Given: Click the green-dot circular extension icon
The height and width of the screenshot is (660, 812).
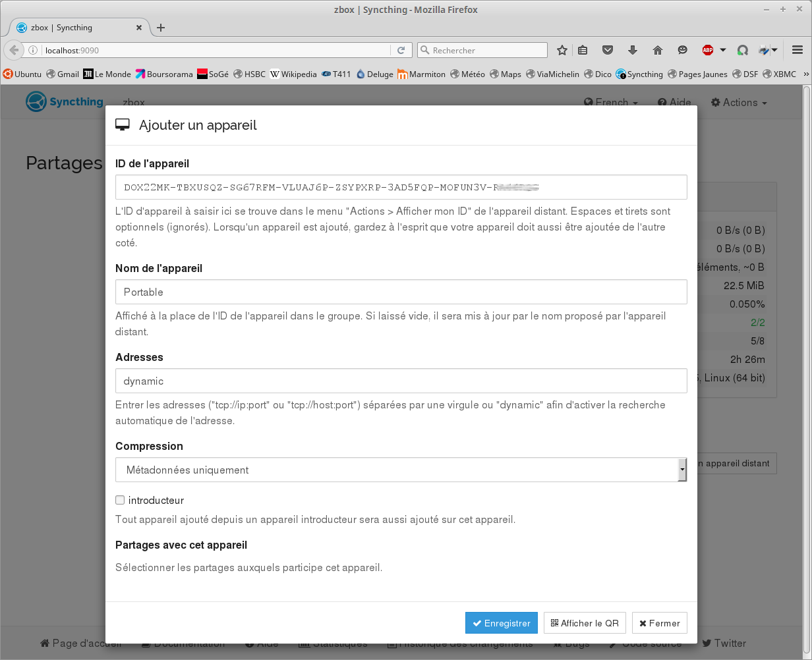Looking at the screenshot, I should [743, 50].
